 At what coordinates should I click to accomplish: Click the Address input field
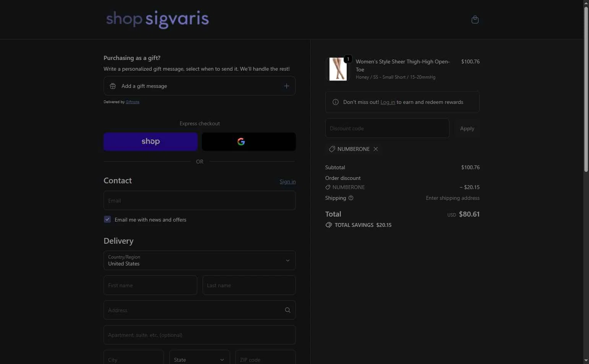(200, 310)
